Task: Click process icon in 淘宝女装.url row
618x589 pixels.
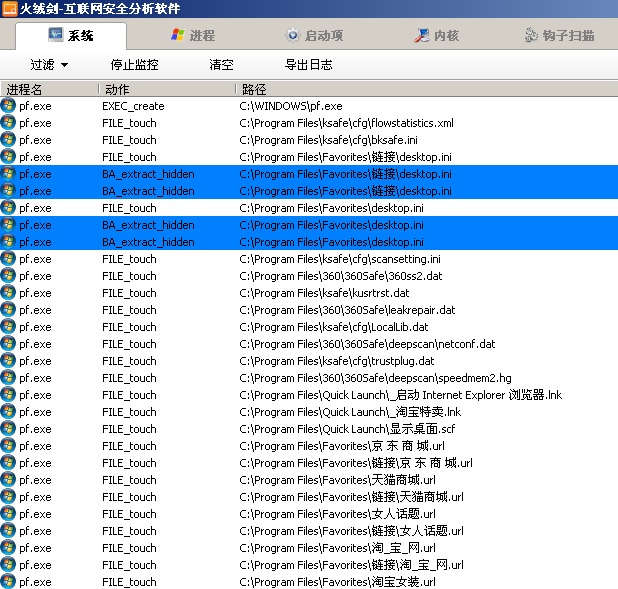Action: (x=8, y=582)
